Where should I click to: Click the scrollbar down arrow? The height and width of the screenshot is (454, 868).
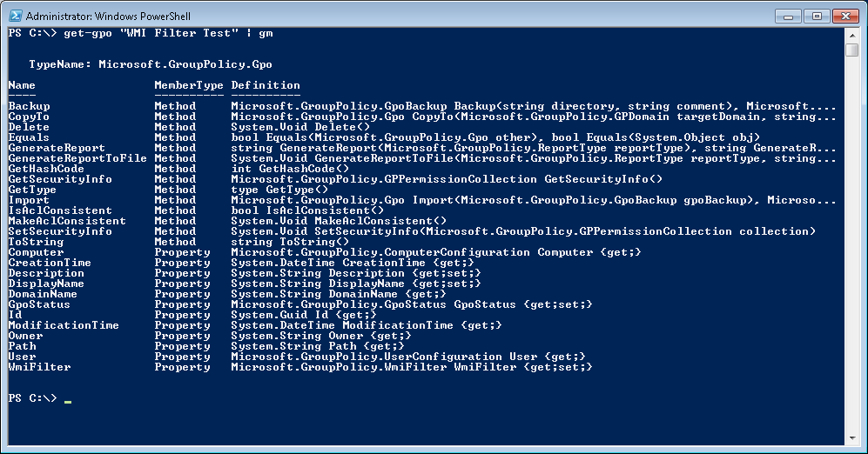tap(852, 438)
